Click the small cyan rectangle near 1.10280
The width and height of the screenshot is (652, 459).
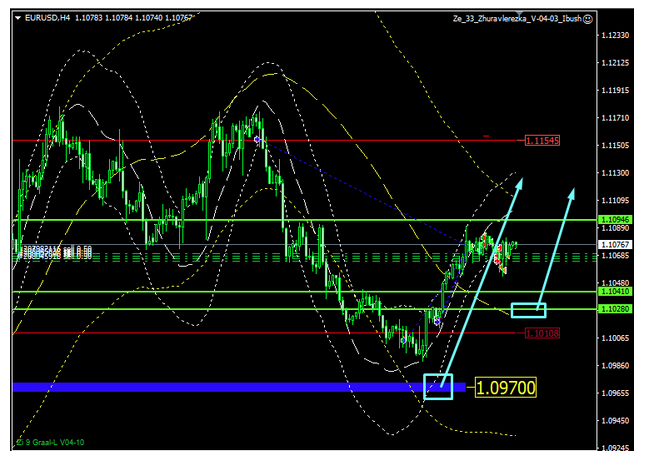pyautogui.click(x=528, y=310)
